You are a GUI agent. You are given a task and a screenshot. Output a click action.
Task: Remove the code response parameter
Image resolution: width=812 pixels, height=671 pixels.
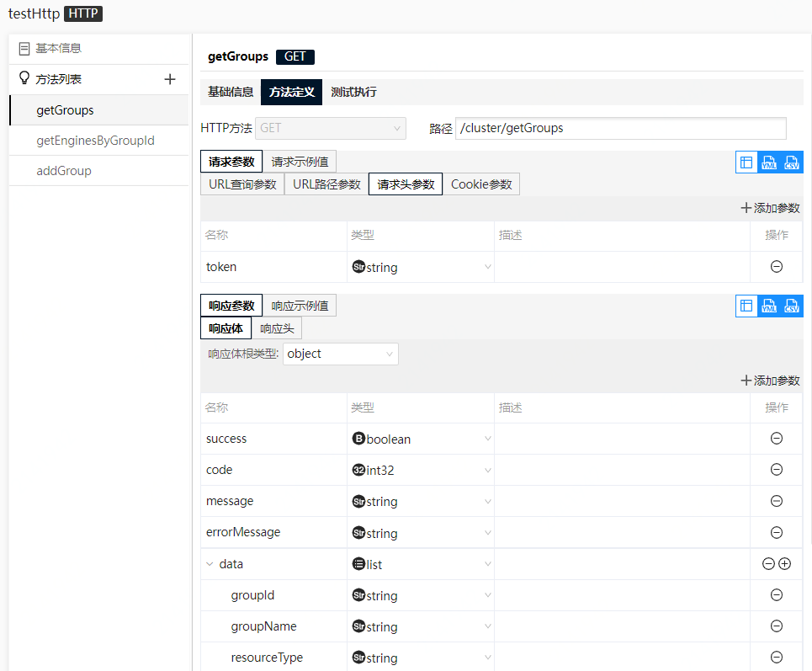(777, 470)
